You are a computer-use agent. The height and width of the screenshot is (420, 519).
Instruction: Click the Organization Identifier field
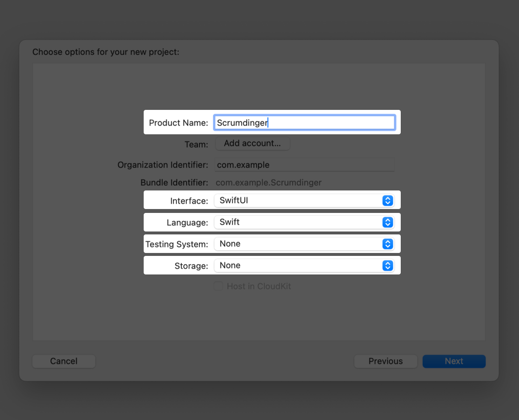(303, 165)
